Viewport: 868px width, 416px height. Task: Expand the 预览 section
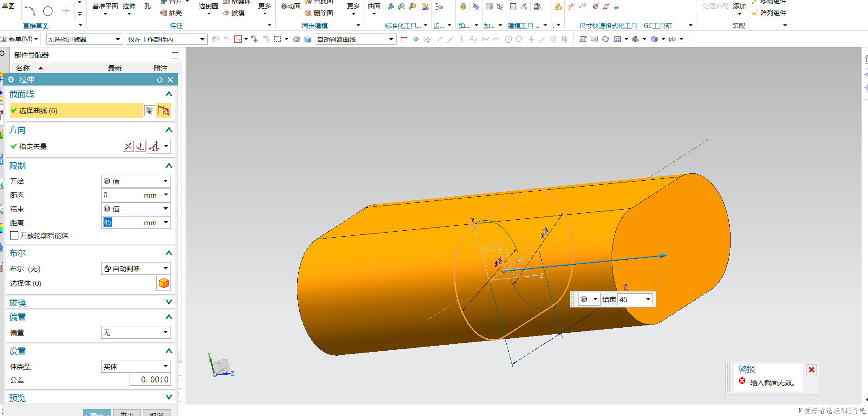[169, 397]
